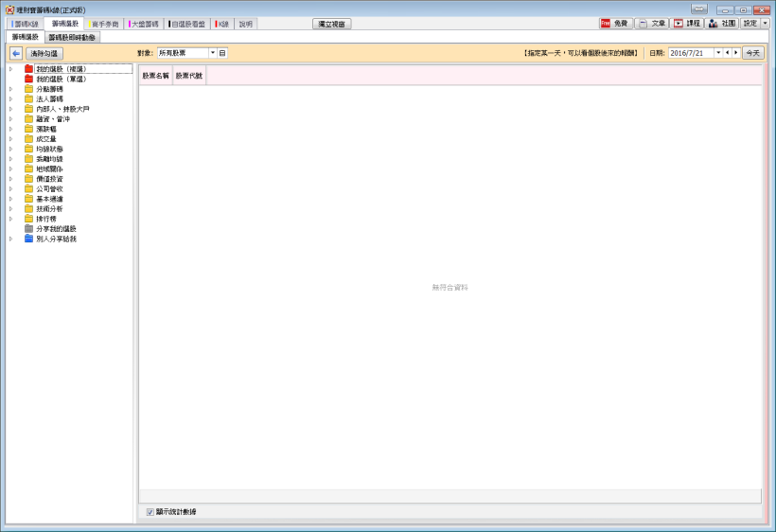Select the 分享我的選股 tree label
This screenshot has width=776, height=532.
pyautogui.click(x=57, y=229)
